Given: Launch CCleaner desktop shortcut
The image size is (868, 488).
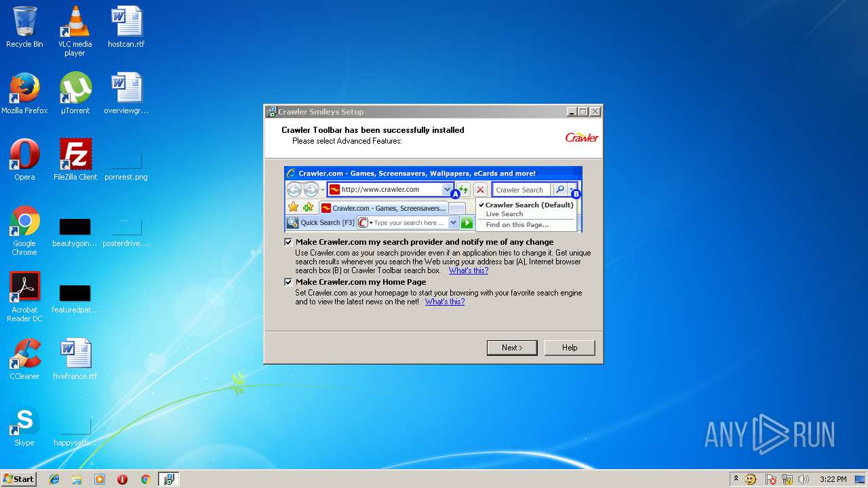Looking at the screenshot, I should coord(24,359).
